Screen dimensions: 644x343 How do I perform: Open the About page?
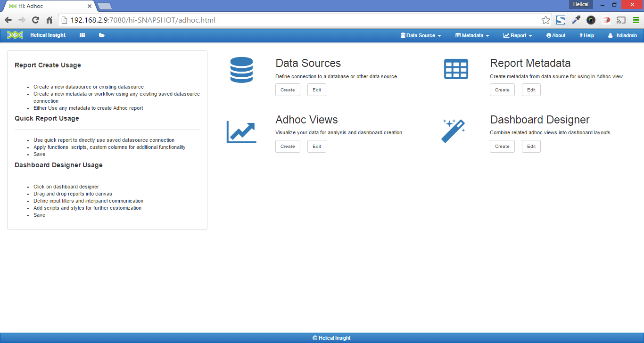tap(556, 35)
